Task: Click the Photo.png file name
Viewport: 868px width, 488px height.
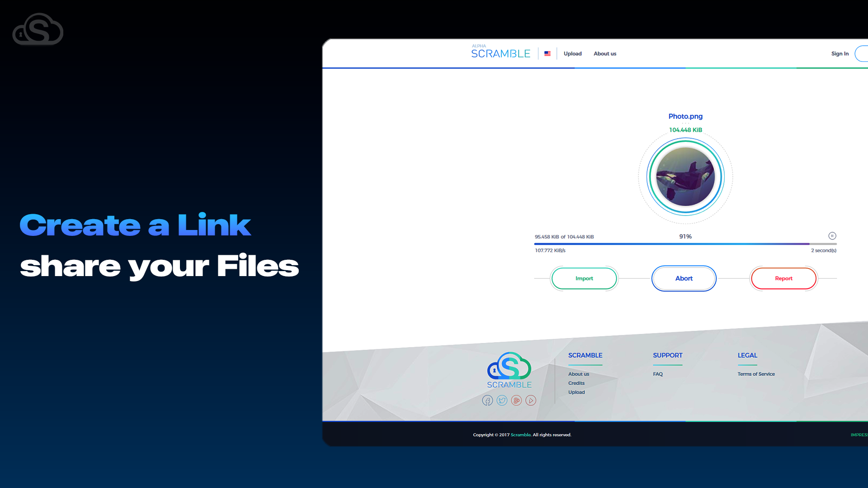Action: click(685, 116)
